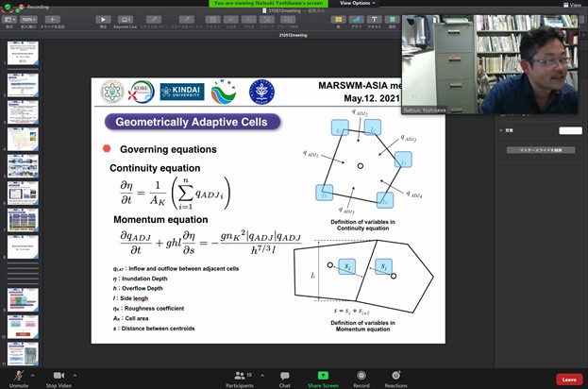Open the Participants panel
This screenshot has width=588, height=389.
click(x=240, y=376)
